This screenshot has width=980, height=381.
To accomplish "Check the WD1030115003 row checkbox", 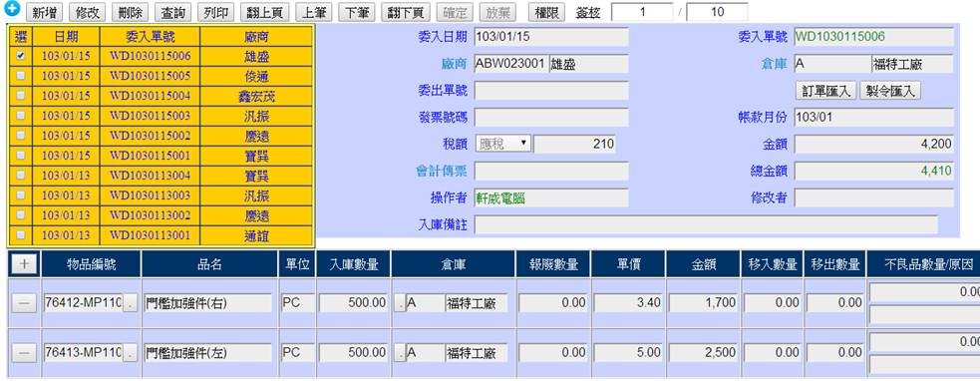I will click(21, 116).
